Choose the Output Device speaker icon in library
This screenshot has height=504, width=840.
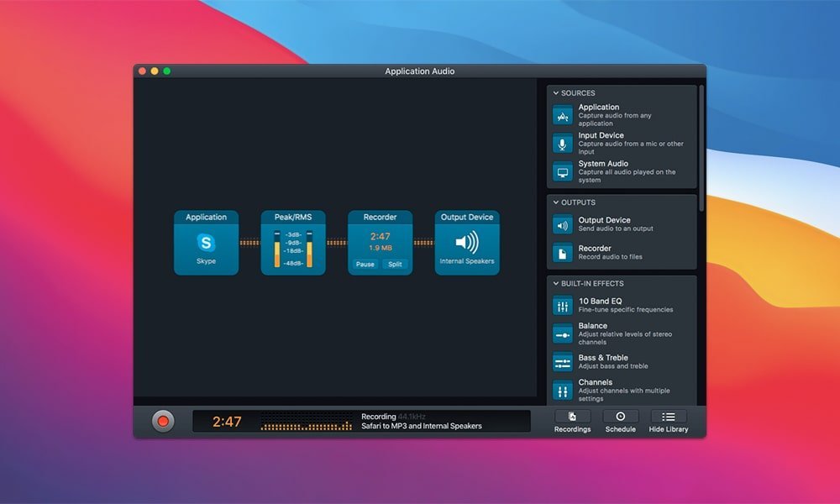(x=562, y=224)
